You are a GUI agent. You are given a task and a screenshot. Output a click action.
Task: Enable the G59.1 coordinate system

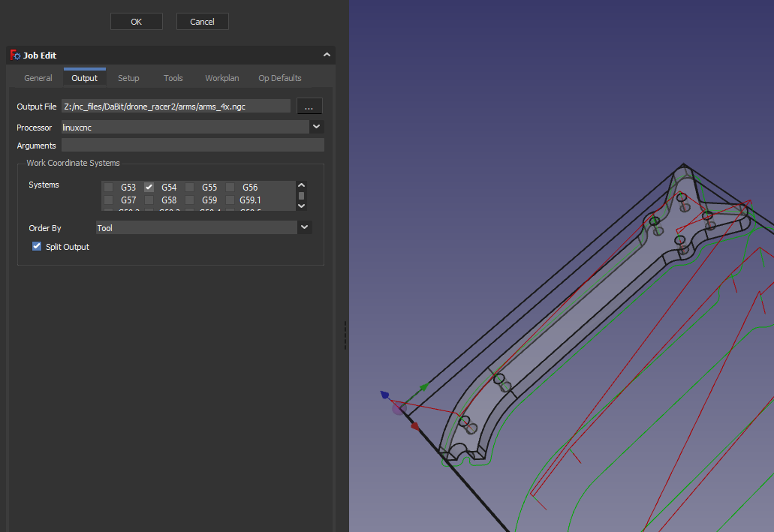pyautogui.click(x=230, y=200)
